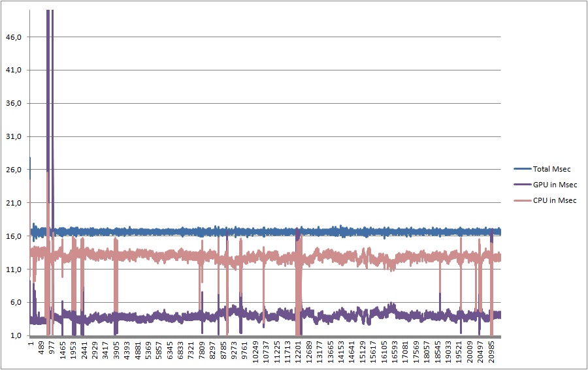This screenshot has width=588, height=370.
Task: Select the 26,0 value on vertical axis
Action: click(x=14, y=170)
